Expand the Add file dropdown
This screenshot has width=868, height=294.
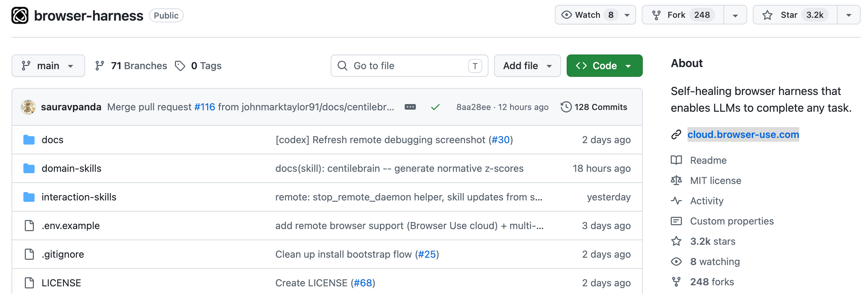tap(527, 66)
